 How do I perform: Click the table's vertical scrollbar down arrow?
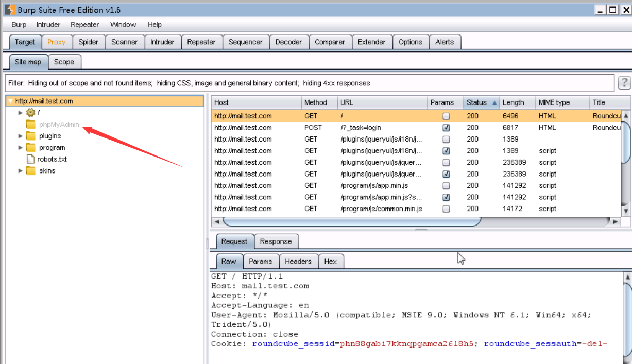coord(626,211)
